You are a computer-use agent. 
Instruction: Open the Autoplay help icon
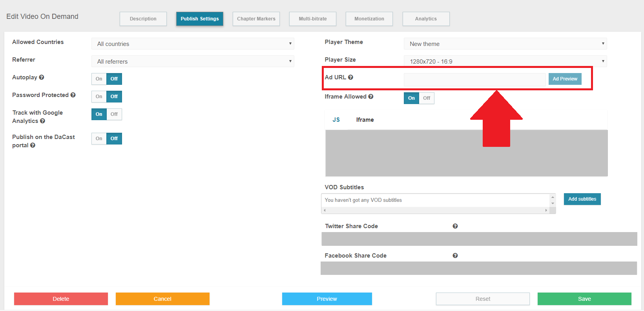pos(42,77)
